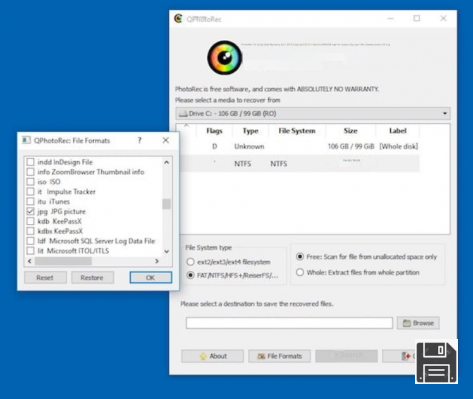Viewport: 473px width, 399px height.
Task: Select FAT/NTFS/HFS+/ReiserFS radio option
Action: pos(190,275)
